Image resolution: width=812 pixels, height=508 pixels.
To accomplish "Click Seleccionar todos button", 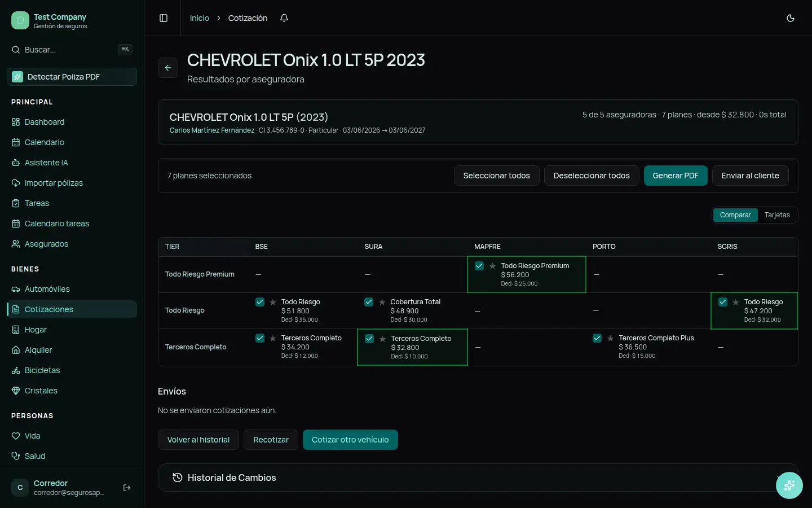I will [496, 176].
